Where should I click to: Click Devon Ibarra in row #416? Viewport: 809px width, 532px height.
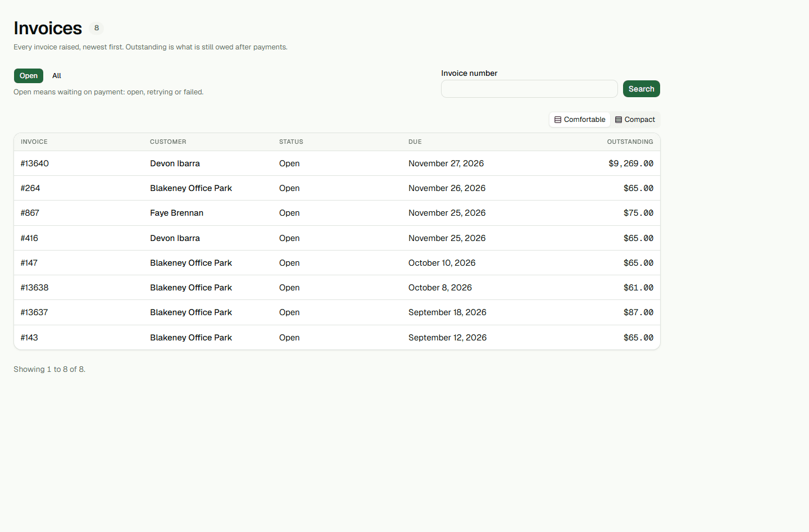pos(175,238)
